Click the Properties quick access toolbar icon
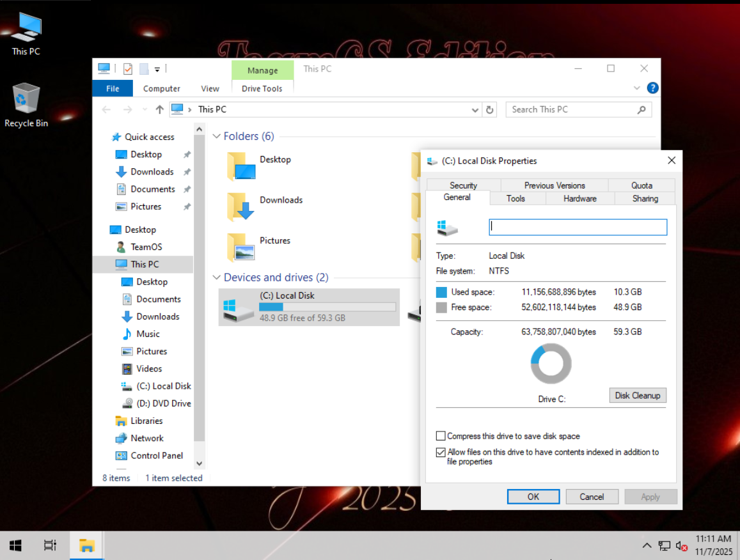Image resolution: width=740 pixels, height=560 pixels. coord(128,69)
